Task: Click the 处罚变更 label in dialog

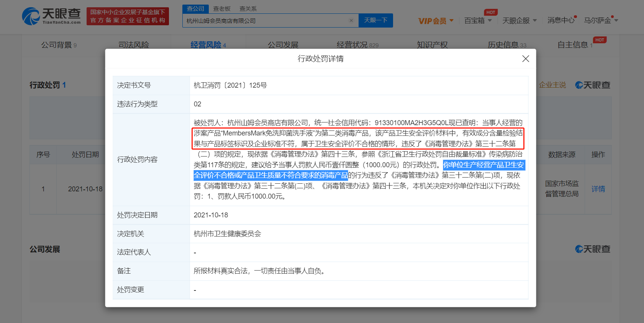Action: point(130,290)
